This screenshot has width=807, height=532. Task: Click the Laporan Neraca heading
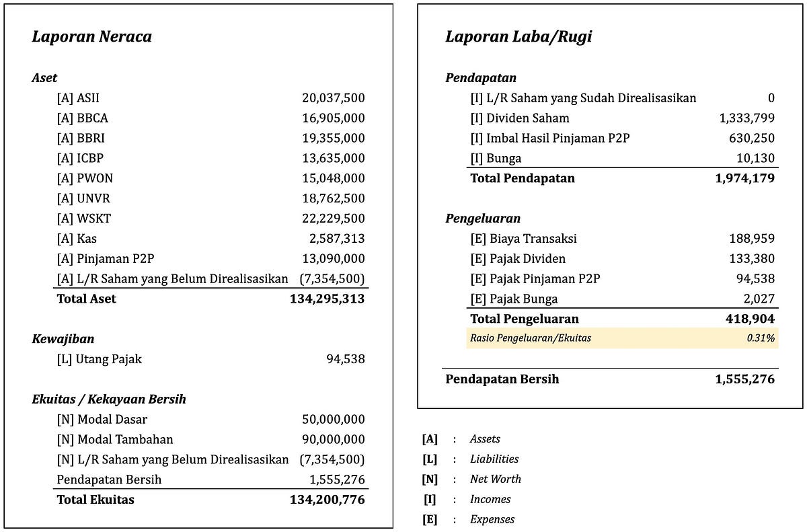pos(91,36)
